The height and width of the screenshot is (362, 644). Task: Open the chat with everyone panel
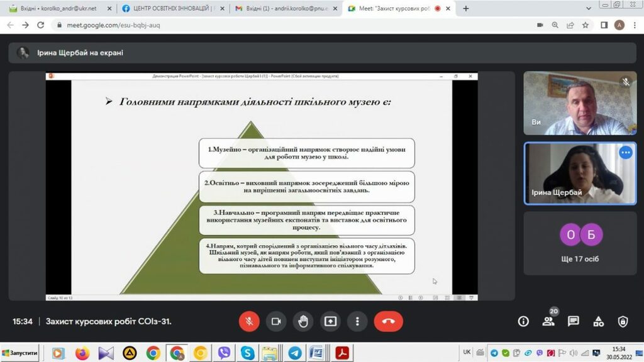click(573, 321)
